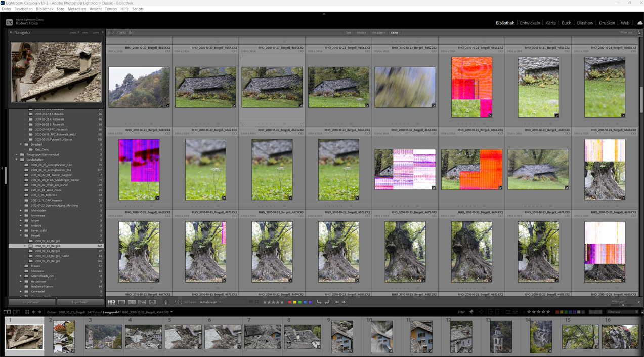Switch to Grid view in toolbar
The height and width of the screenshot is (357, 644).
coord(111,302)
